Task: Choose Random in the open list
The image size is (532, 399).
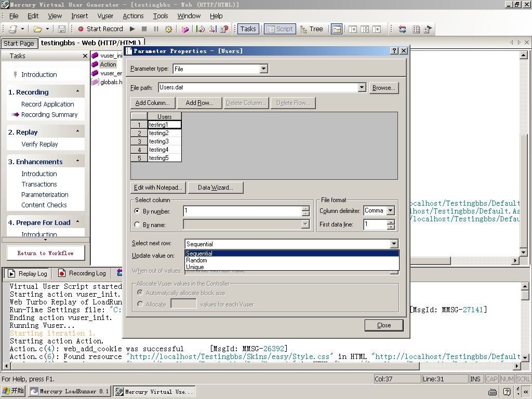Action: click(x=292, y=260)
